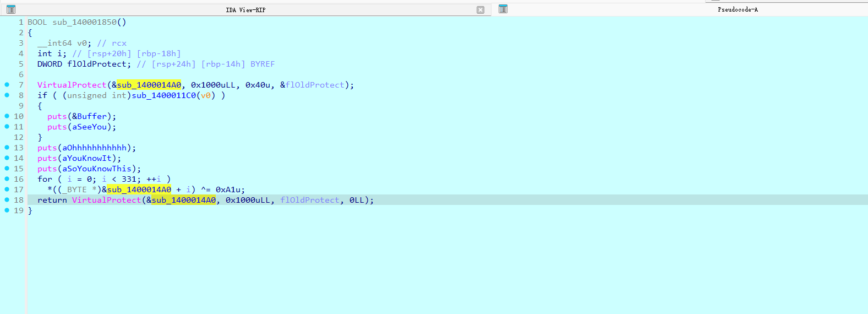Viewport: 868px width, 314px height.
Task: Toggle breakpoint dot on line 17
Action: coord(7,190)
